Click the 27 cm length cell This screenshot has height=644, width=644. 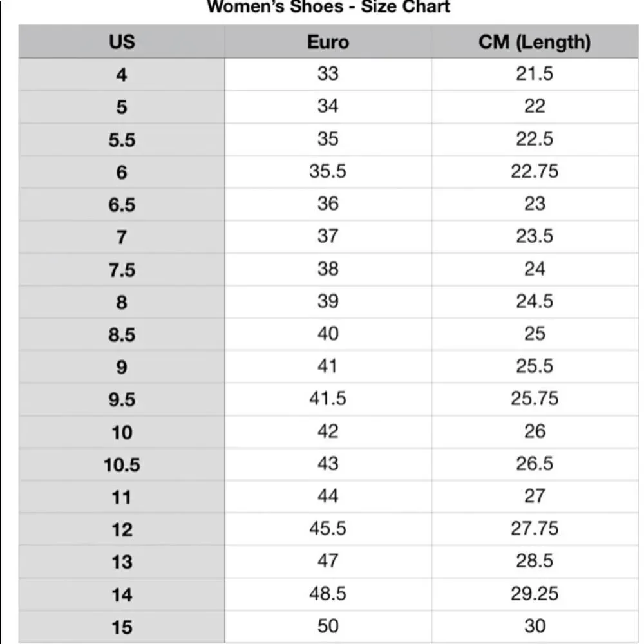click(535, 497)
